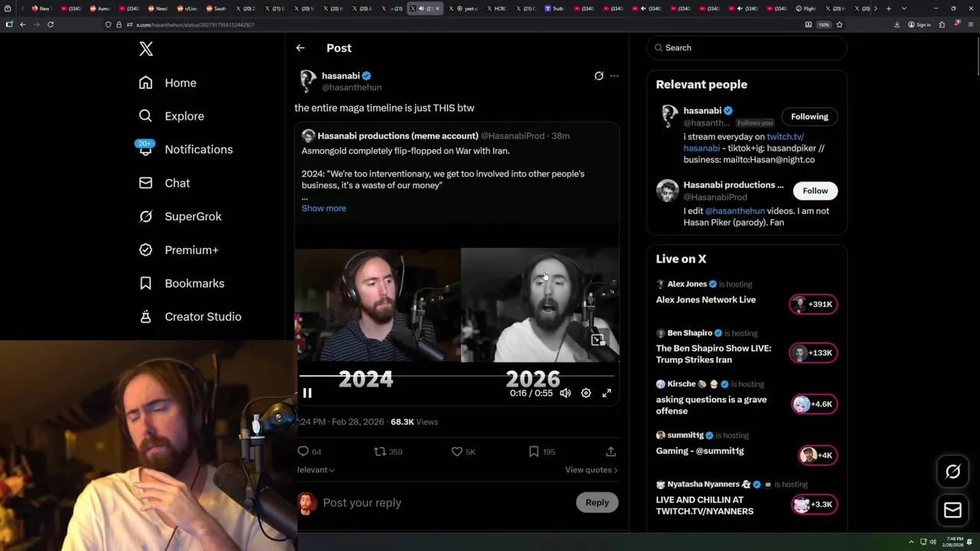The height and width of the screenshot is (551, 980).
Task: Open the Relevant replies sort dropdown
Action: pos(315,470)
